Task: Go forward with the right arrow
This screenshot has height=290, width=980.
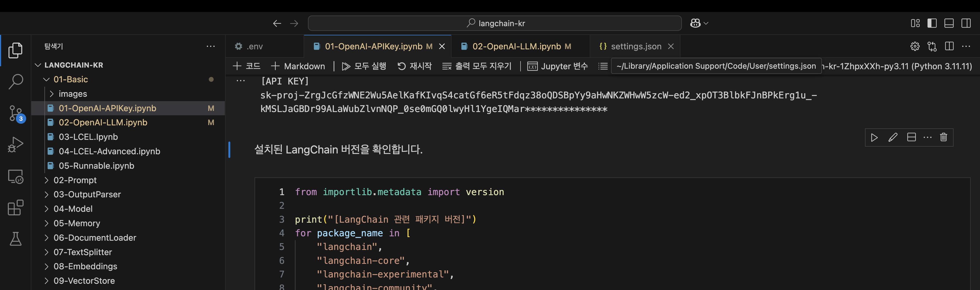Action: (x=294, y=24)
